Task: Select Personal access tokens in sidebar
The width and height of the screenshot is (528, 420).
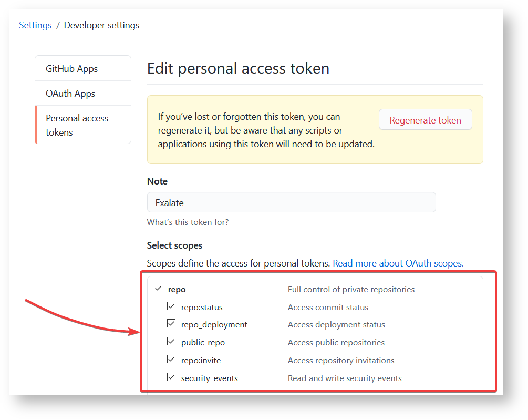Action: point(77,125)
